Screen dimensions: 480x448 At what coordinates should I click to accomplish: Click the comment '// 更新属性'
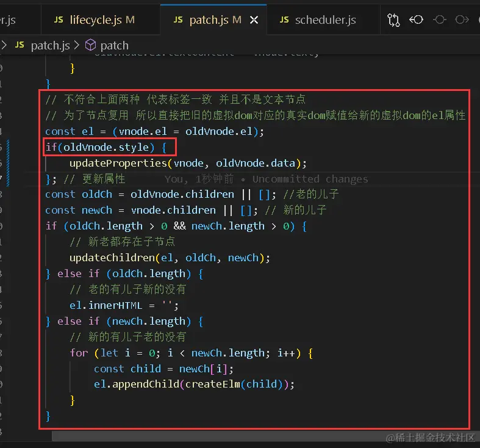pyautogui.click(x=95, y=179)
